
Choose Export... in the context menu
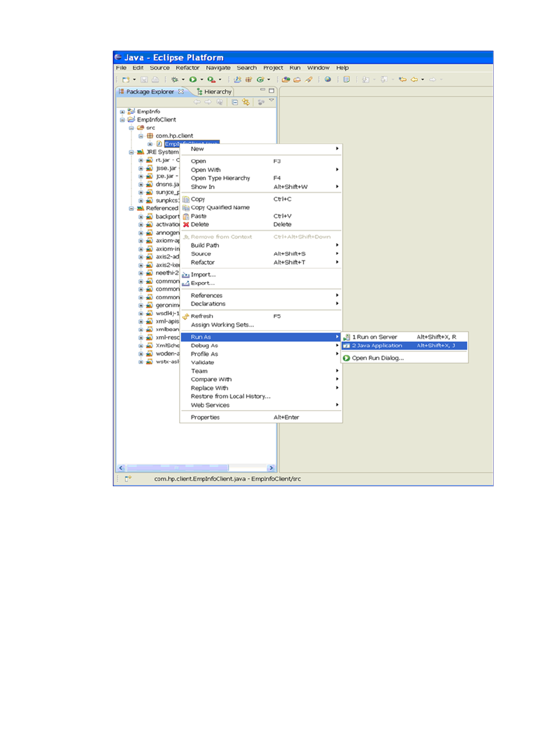coord(261,283)
